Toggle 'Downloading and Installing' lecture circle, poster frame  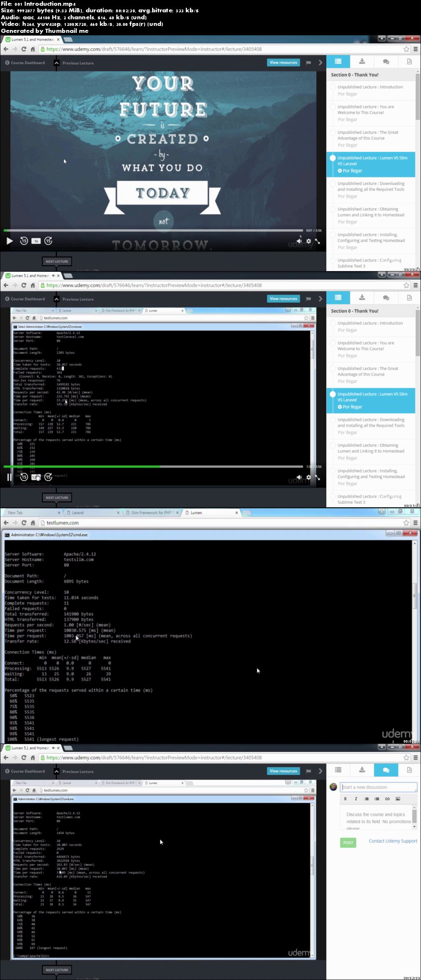333,184
